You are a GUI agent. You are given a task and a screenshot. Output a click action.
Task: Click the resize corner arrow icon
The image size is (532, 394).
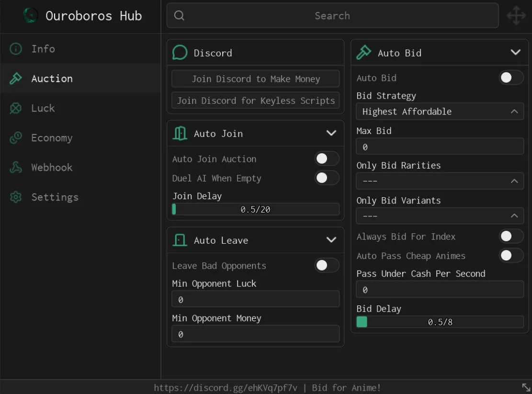point(526,387)
